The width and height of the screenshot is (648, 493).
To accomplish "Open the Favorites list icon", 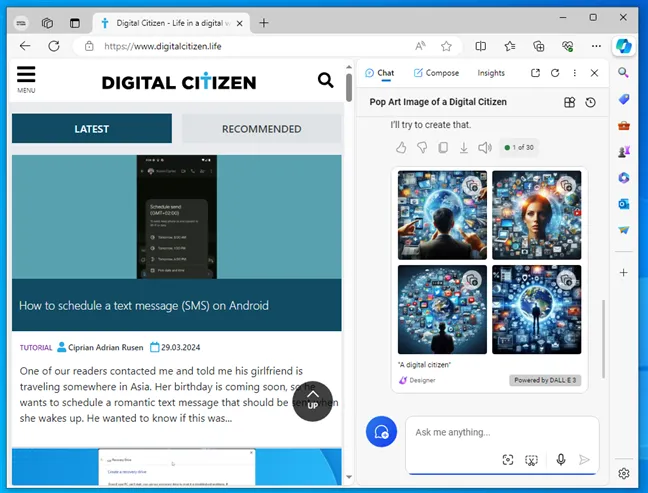I will click(x=510, y=46).
